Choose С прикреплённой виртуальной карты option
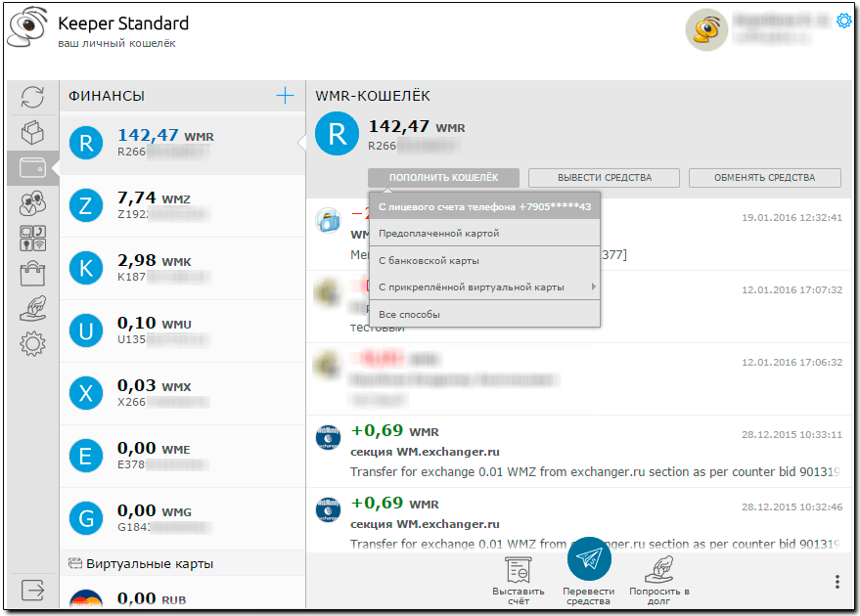860x616 pixels. (x=485, y=286)
